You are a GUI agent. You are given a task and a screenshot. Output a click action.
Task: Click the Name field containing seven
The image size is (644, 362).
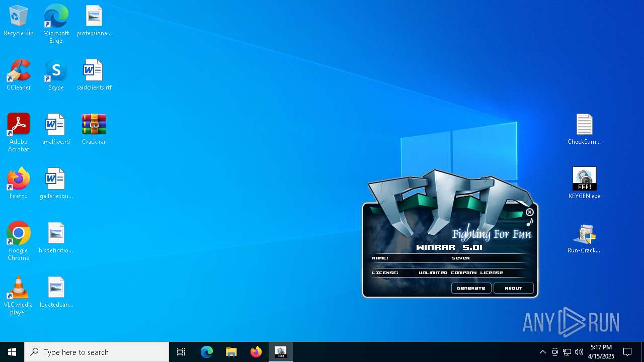click(460, 258)
